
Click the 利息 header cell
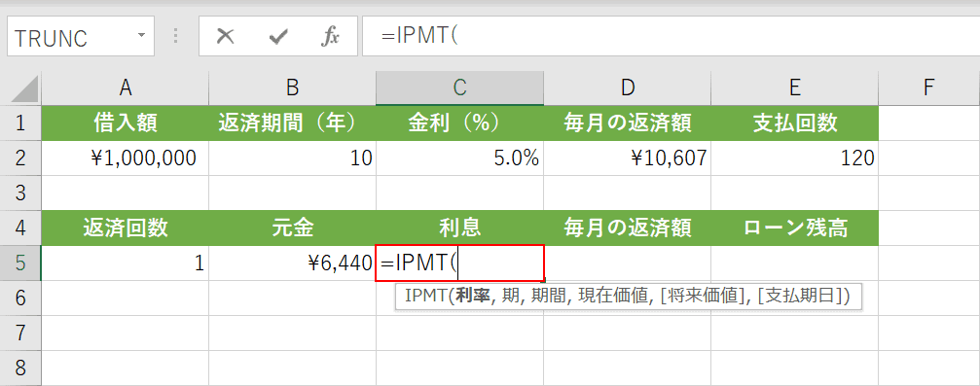(460, 228)
